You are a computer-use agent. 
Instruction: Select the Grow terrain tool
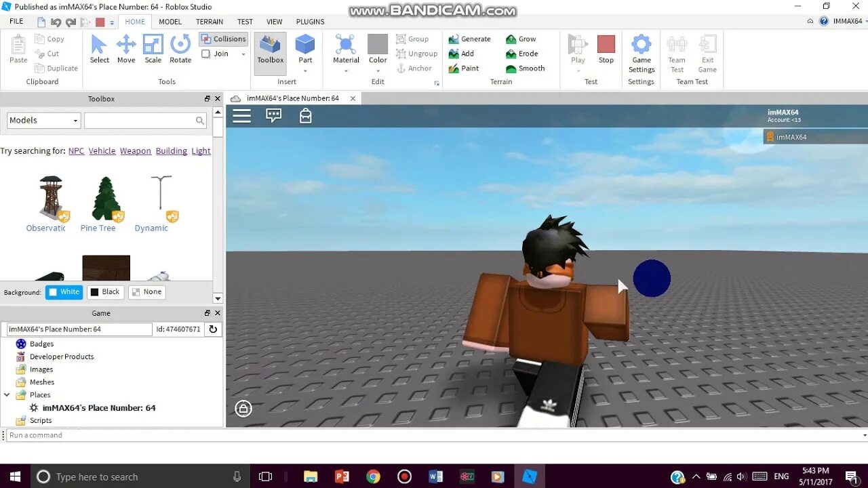point(521,39)
